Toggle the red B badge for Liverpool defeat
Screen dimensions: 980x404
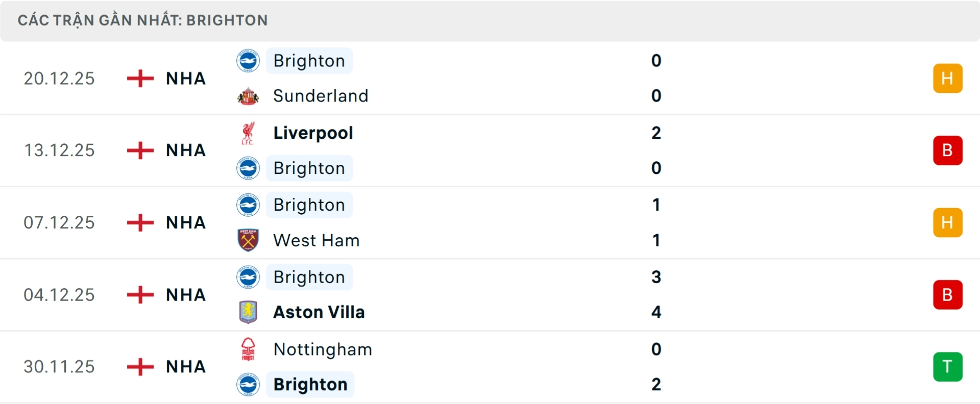948,150
